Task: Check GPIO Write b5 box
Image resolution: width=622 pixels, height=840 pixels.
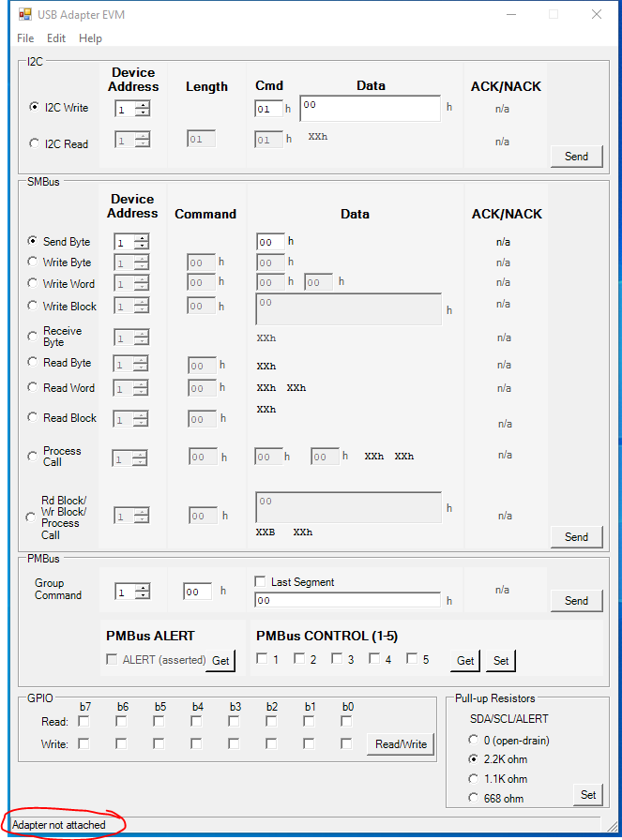Action: [159, 743]
